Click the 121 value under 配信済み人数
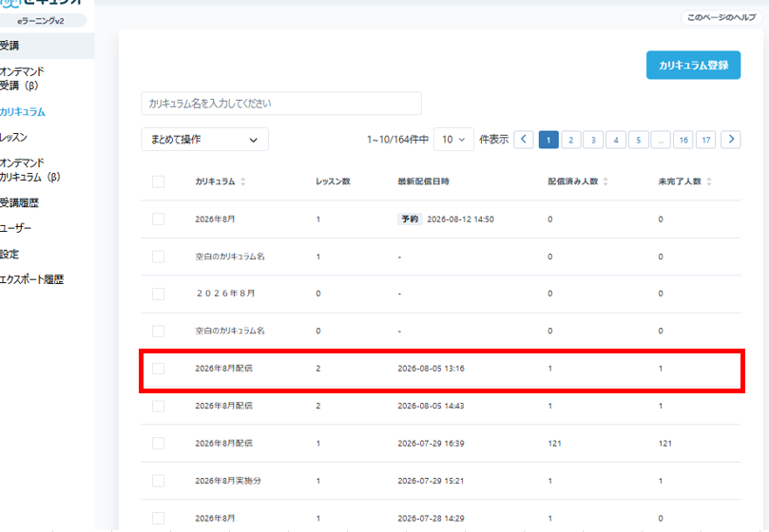 555,444
